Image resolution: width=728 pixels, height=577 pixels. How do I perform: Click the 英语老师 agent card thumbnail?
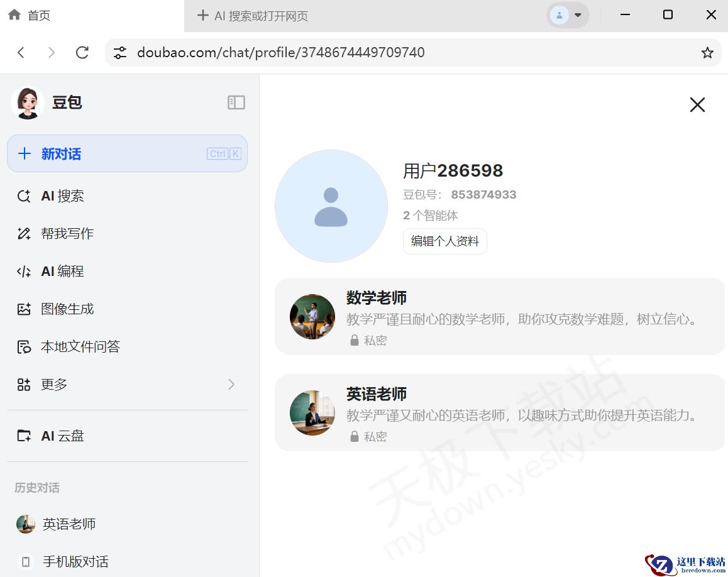312,413
